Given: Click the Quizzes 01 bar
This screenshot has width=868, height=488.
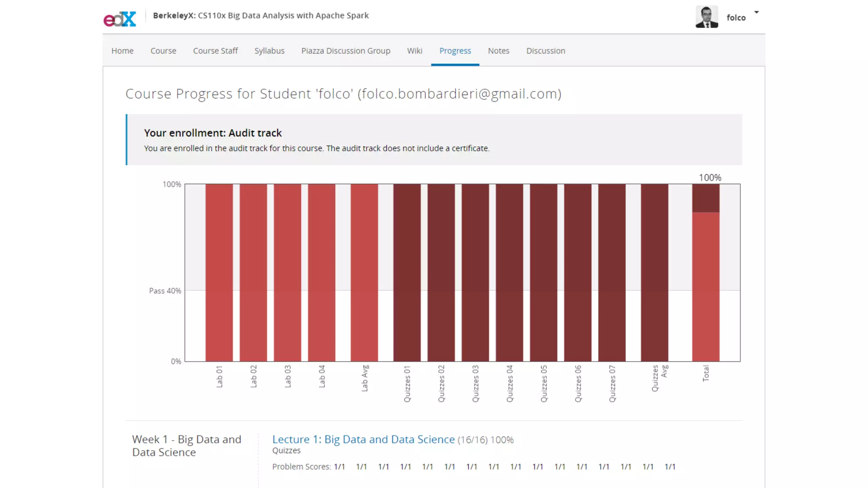Looking at the screenshot, I should point(407,272).
